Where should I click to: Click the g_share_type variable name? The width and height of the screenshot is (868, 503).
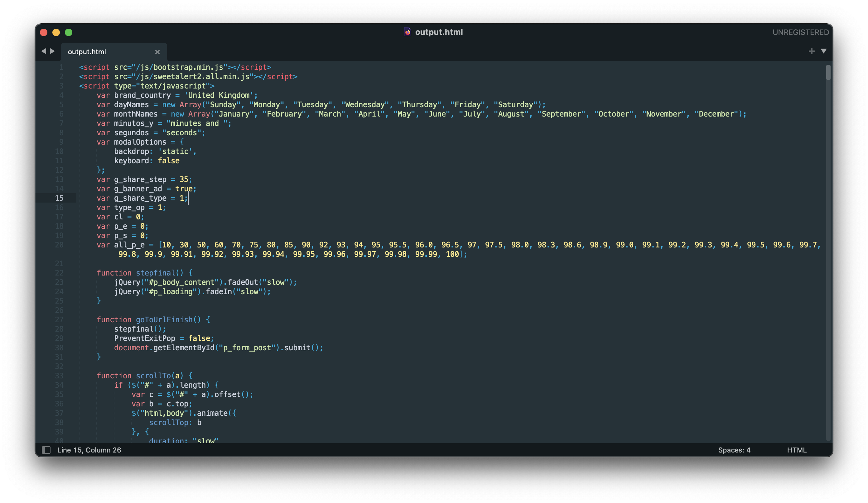point(140,198)
